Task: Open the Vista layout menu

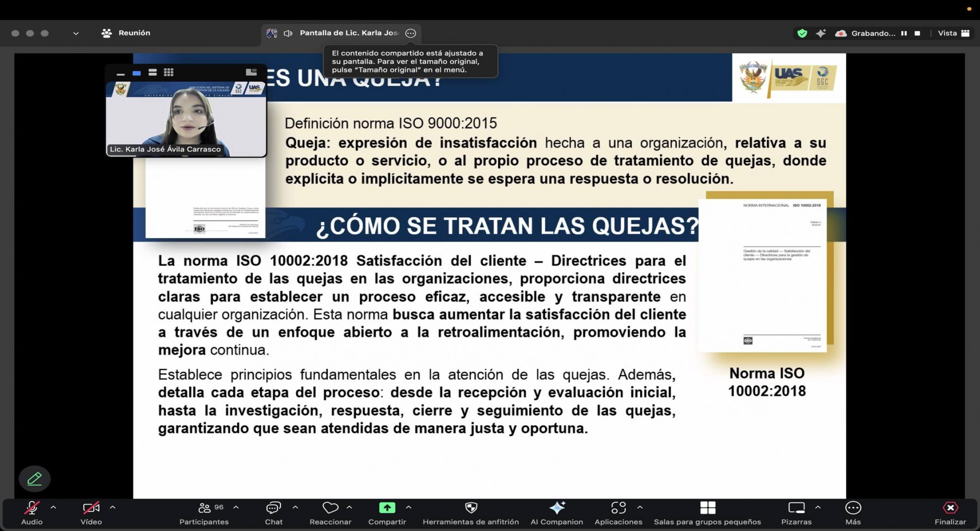Action: pos(953,33)
